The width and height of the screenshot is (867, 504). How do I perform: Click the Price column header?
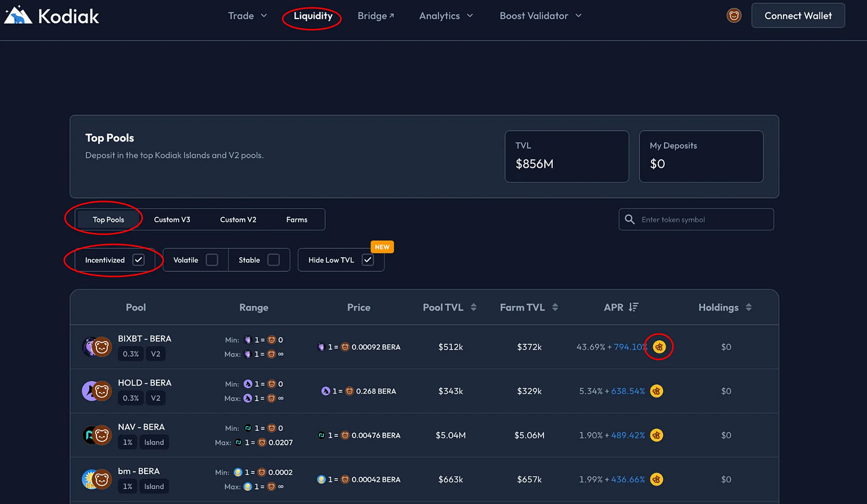pyautogui.click(x=358, y=307)
